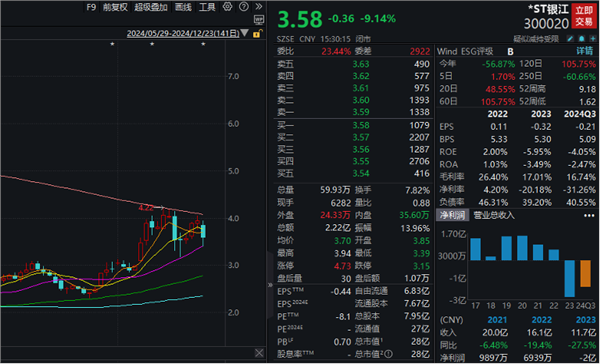Set a price alert with the bell icon
This screenshot has width=600, height=364.
582,39
